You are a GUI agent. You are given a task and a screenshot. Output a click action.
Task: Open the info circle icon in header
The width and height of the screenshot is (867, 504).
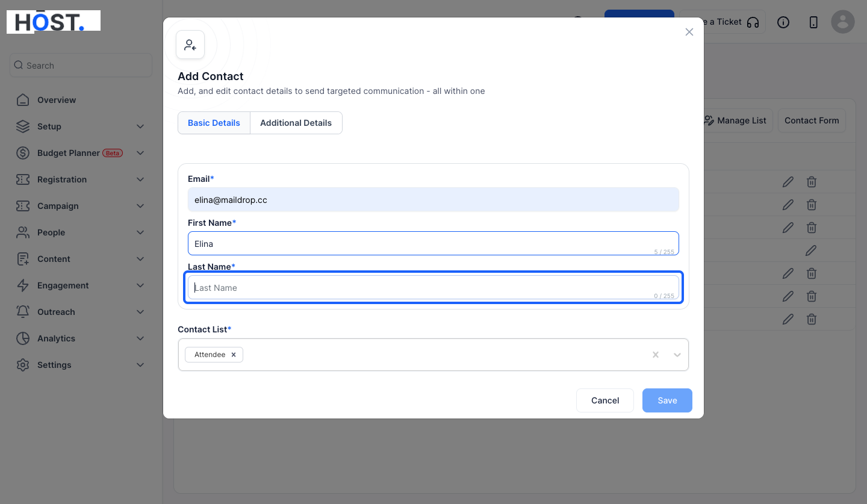coord(783,22)
